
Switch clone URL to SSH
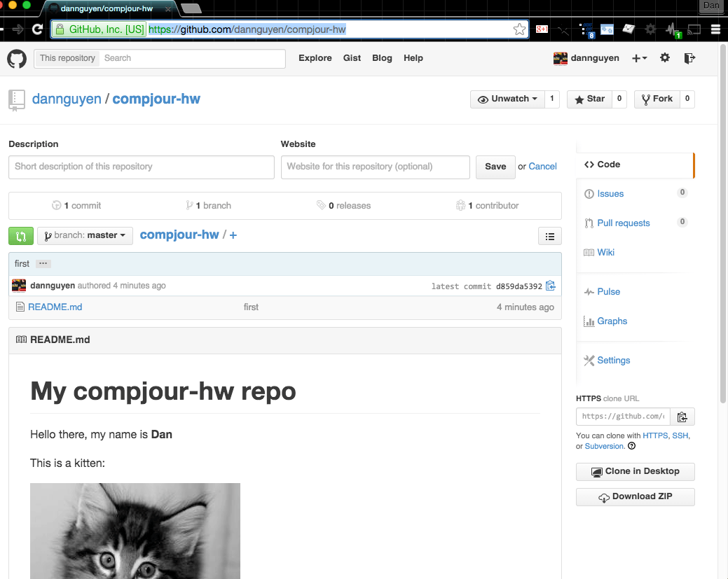tap(680, 435)
